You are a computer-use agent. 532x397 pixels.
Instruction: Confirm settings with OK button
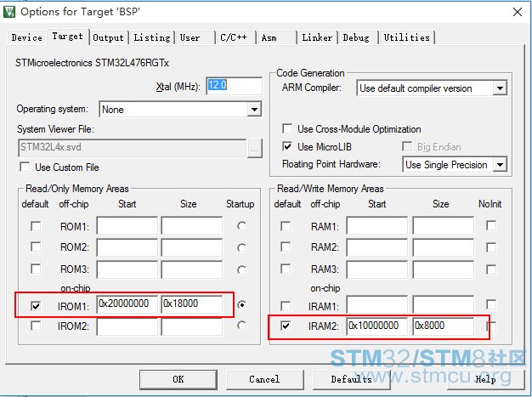[x=178, y=379]
